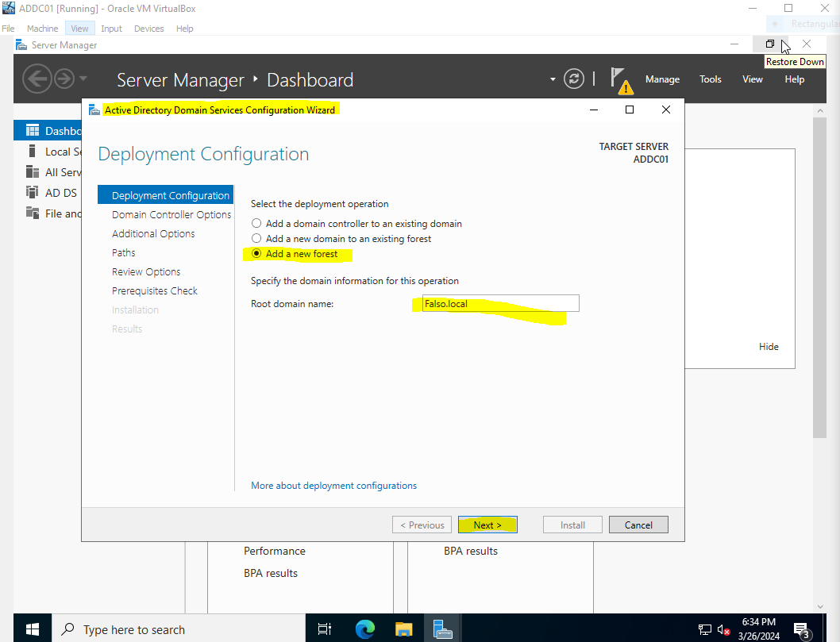
Task: Open VirtualBox View menu
Action: (79, 29)
